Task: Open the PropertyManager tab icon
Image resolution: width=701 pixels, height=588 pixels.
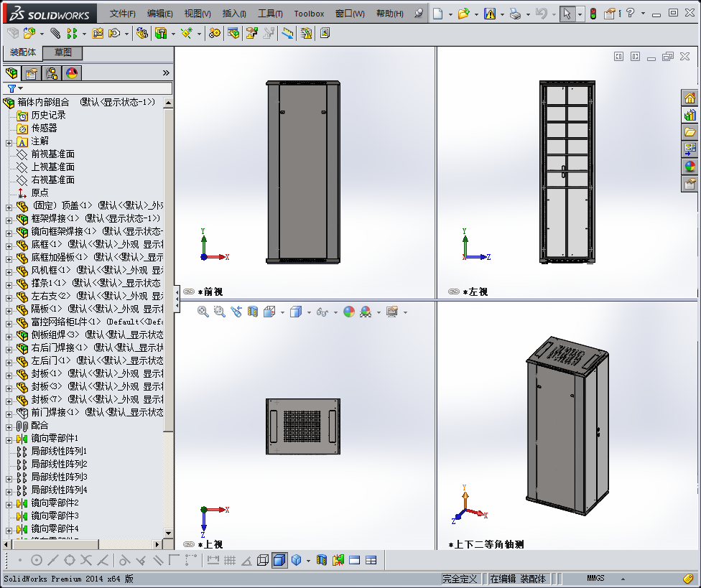Action: coord(32,73)
